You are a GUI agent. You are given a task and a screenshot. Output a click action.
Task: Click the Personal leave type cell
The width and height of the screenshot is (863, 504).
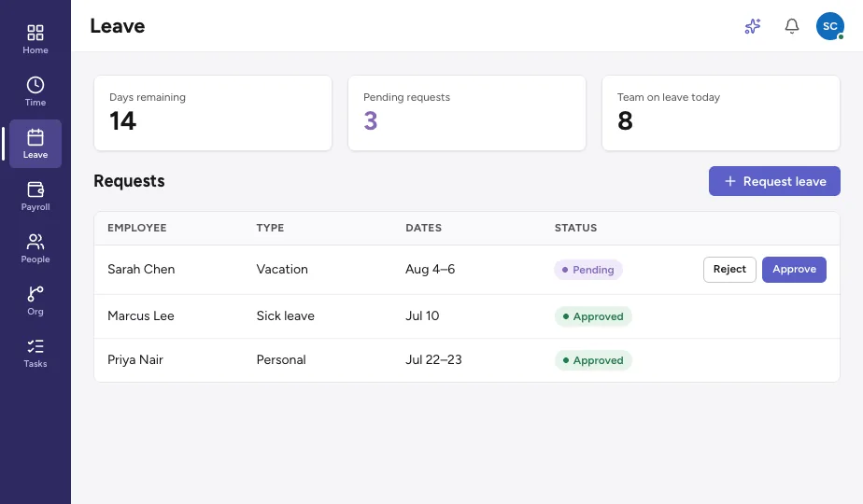pyautogui.click(x=281, y=360)
